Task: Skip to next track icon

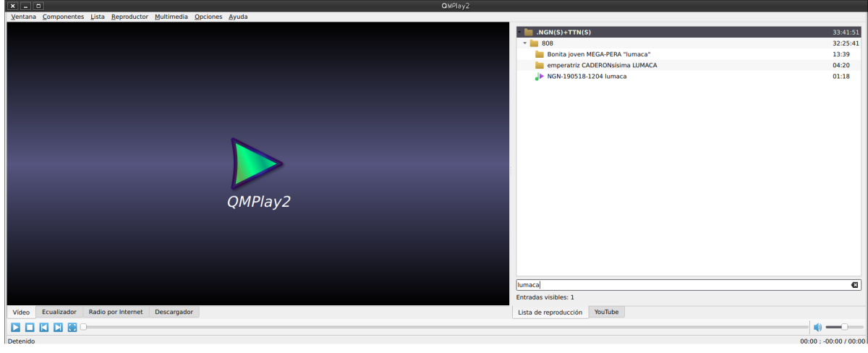Action: click(58, 328)
